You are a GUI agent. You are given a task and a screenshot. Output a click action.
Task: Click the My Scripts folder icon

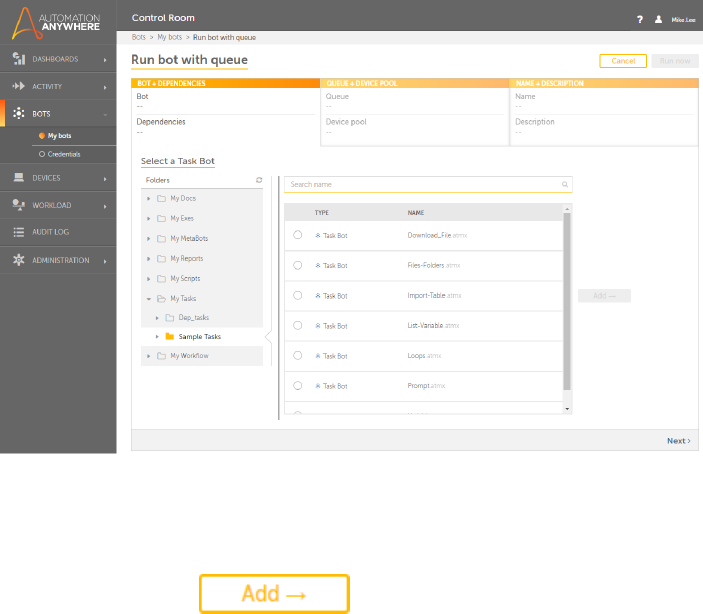(x=161, y=279)
